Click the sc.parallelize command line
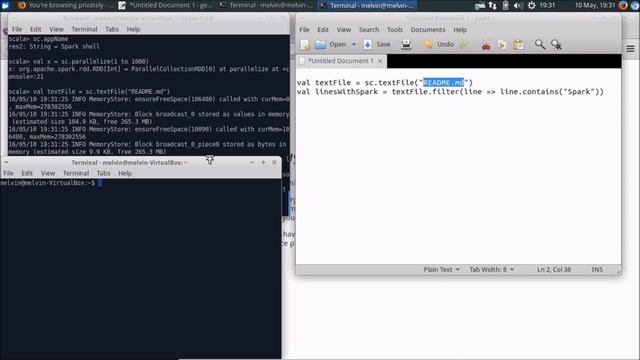Screen dimensions: 640x360 pyautogui.click(x=78, y=62)
